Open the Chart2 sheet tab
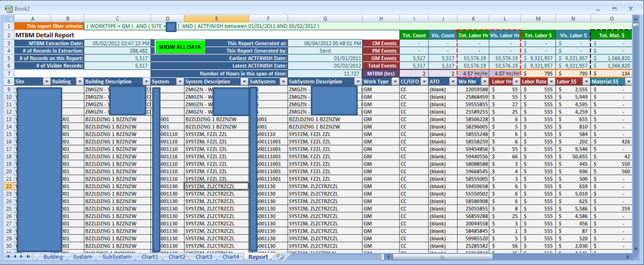The image size is (644, 265). tap(177, 257)
